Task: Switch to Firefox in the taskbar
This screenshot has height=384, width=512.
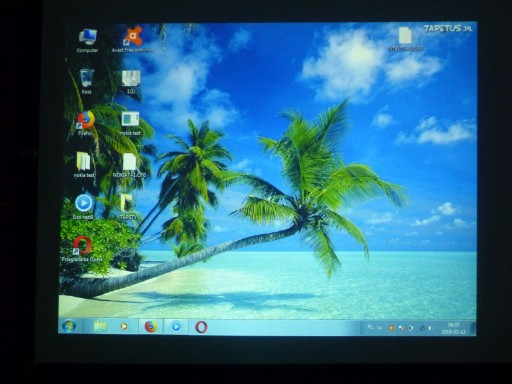Action: pyautogui.click(x=151, y=326)
